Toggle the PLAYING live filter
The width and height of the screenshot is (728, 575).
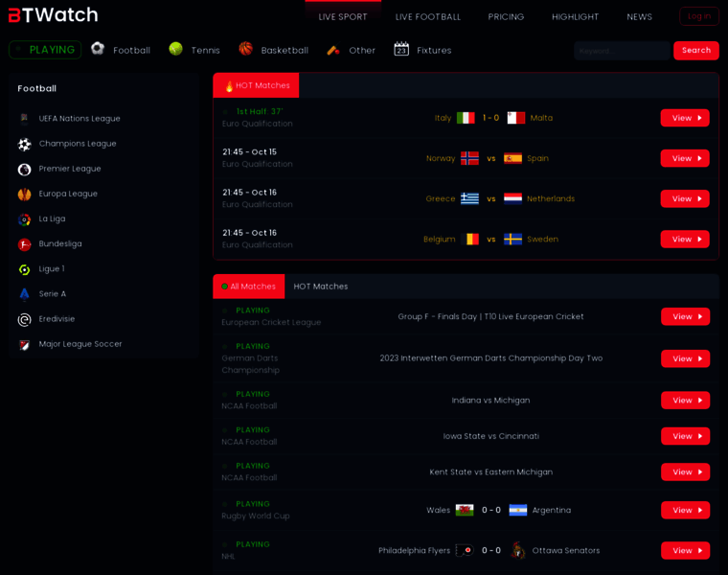(x=45, y=50)
